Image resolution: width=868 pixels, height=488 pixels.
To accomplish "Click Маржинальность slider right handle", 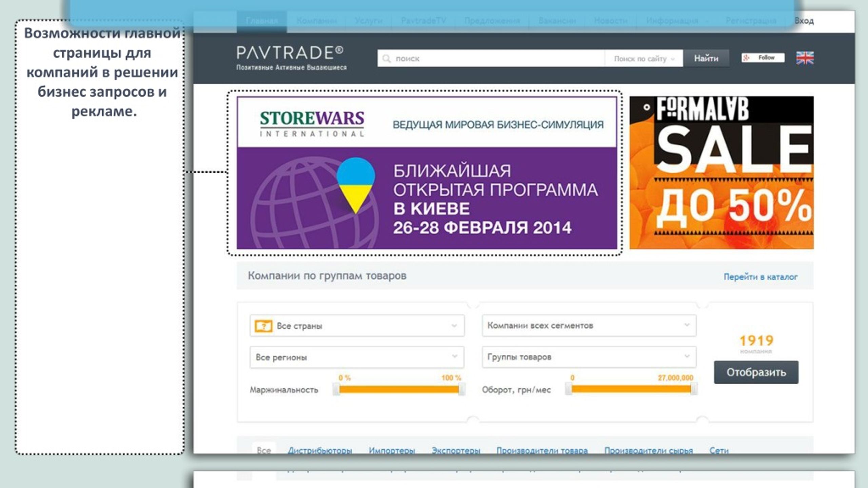I will pyautogui.click(x=461, y=389).
